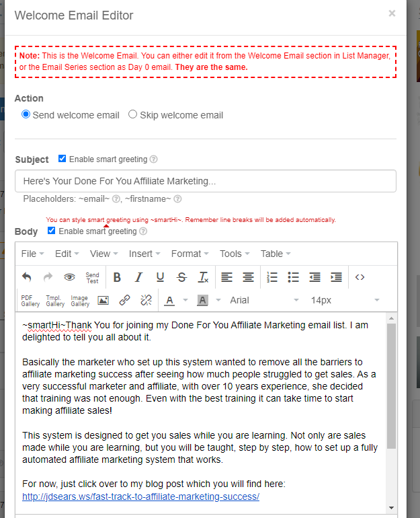Insert a numbered list
420x518 pixels.
[272, 277]
